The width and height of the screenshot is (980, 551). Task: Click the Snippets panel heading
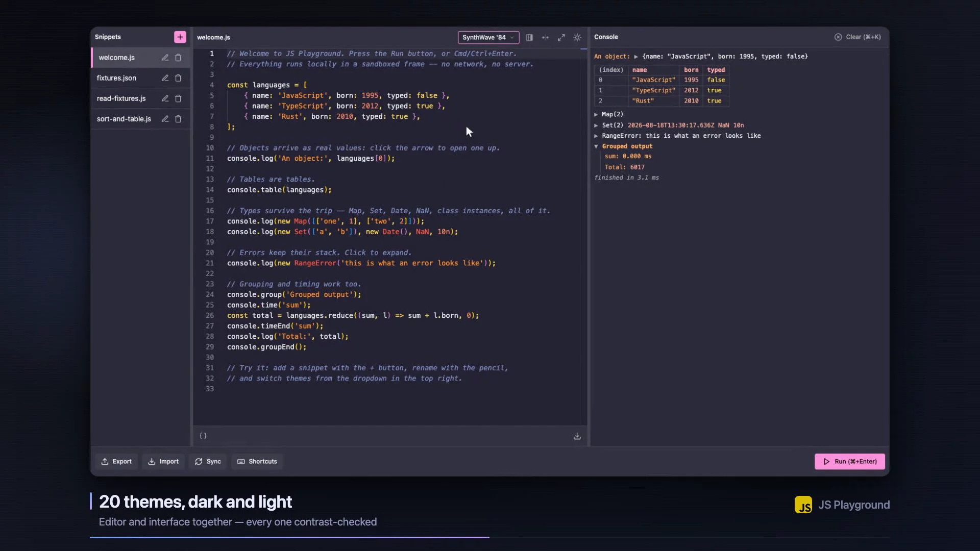(108, 37)
